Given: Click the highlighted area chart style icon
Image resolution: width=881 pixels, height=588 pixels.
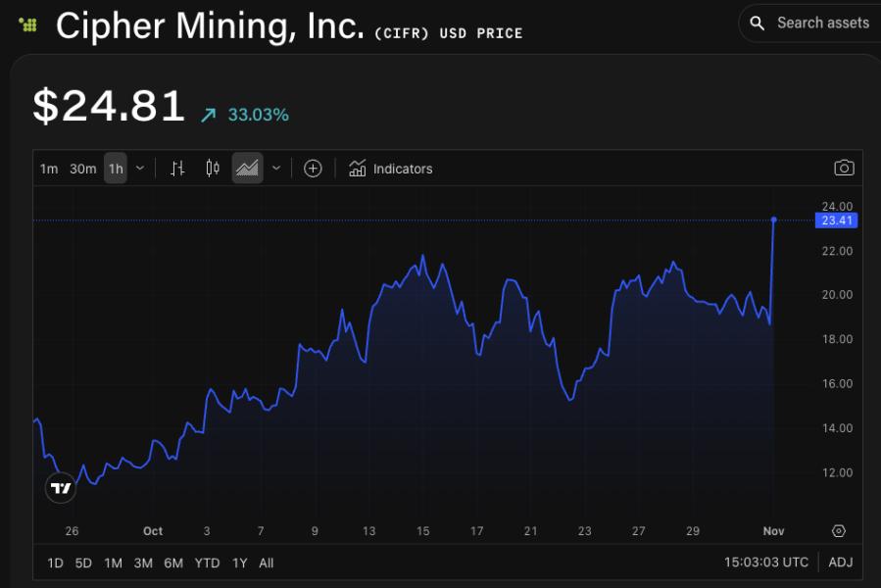Looking at the screenshot, I should click(x=247, y=168).
